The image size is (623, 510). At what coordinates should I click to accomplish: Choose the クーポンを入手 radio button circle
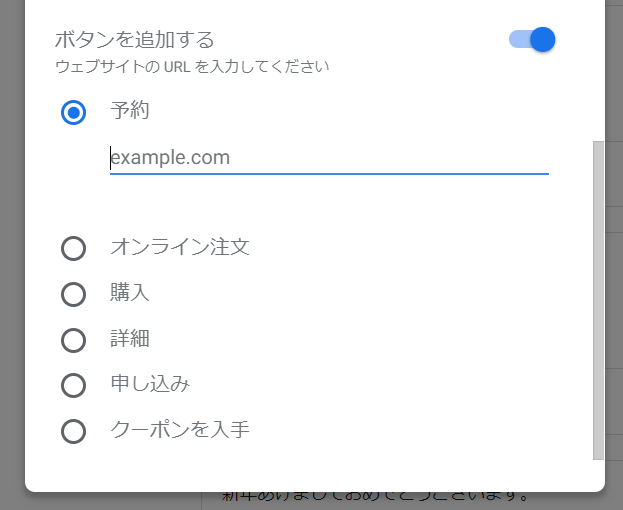73,431
